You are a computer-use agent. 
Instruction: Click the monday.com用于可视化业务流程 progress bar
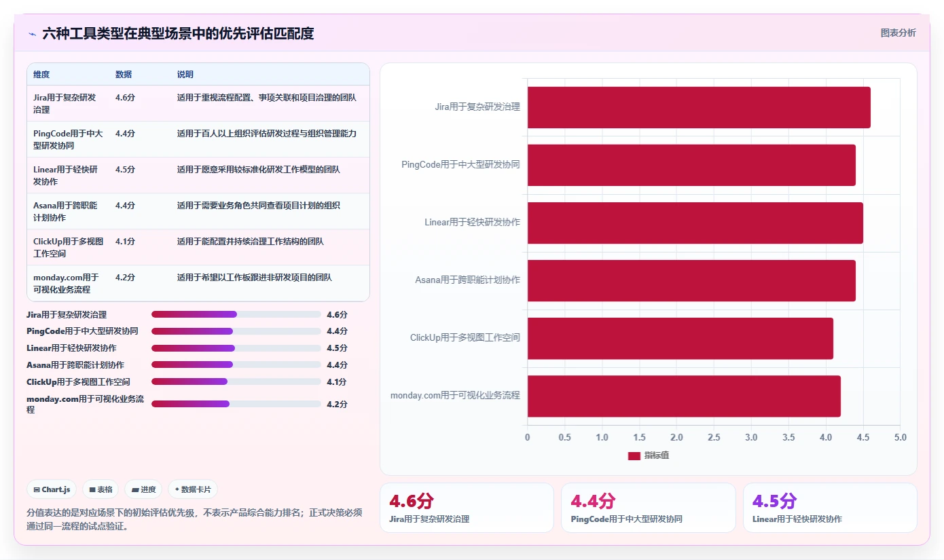click(x=236, y=404)
